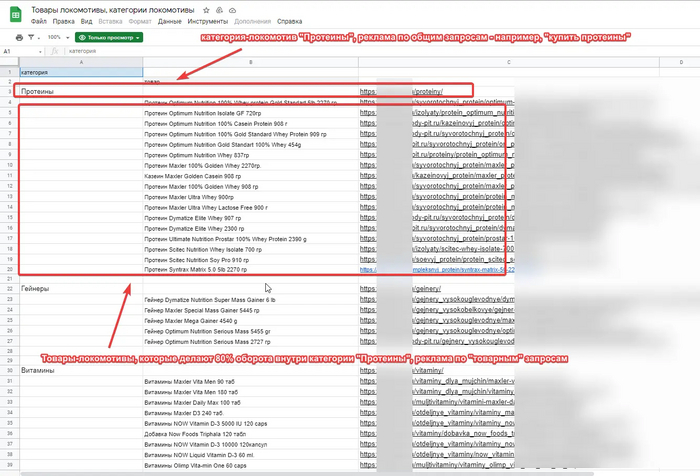Select "Витамины Maxler D3 240 таб." cell
This screenshot has height=476, width=700.
pyautogui.click(x=250, y=413)
